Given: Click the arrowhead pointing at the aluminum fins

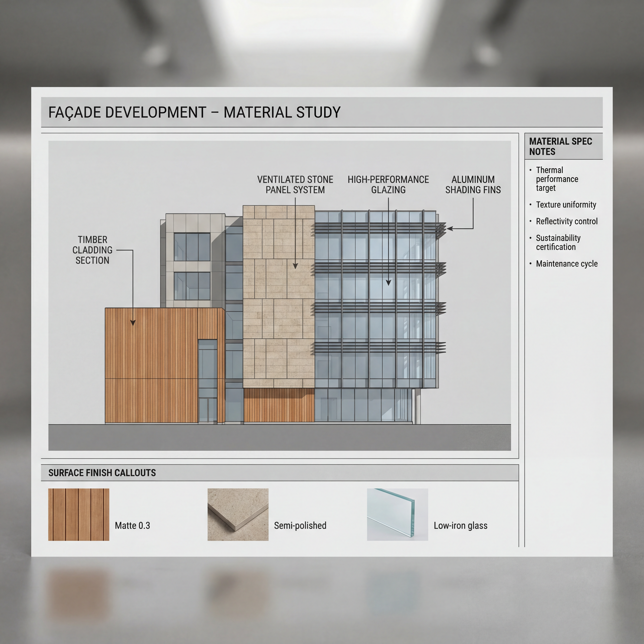Looking at the screenshot, I should [x=450, y=229].
